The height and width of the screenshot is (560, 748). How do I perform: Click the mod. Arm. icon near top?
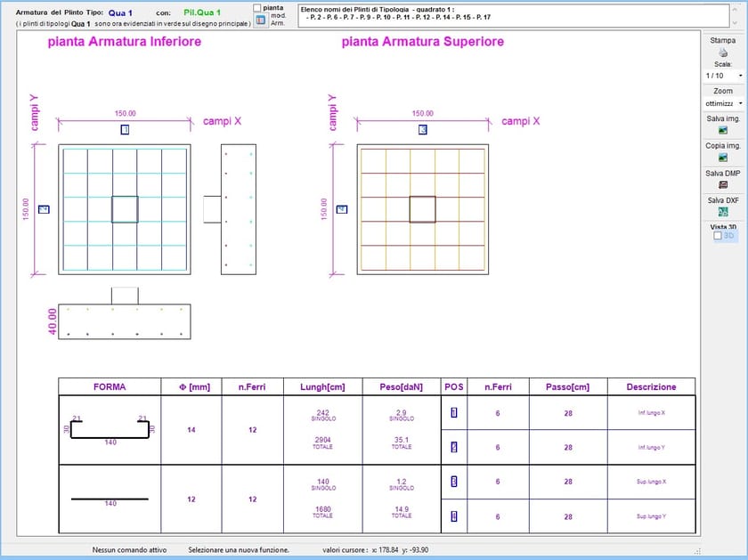point(260,19)
